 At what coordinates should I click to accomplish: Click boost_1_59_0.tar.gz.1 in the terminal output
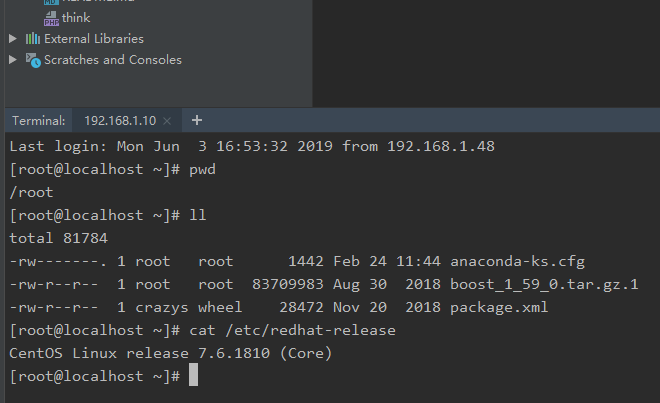544,284
